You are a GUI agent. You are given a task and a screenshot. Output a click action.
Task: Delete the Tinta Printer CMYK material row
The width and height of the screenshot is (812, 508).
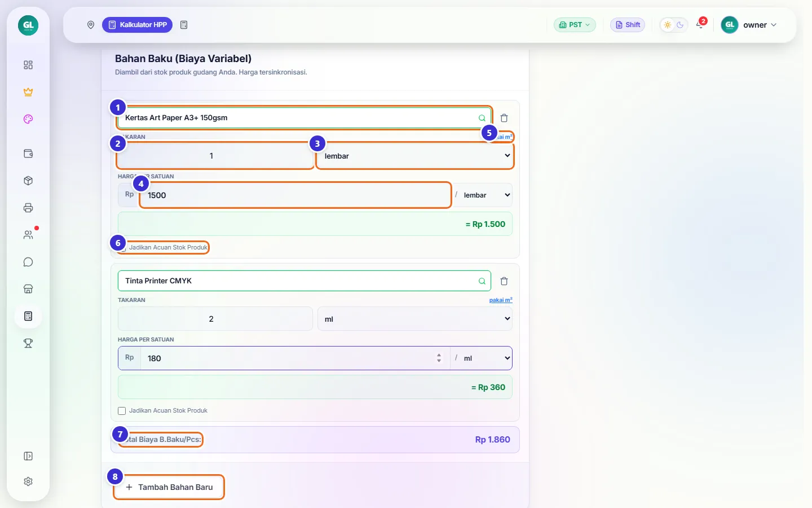tap(504, 281)
